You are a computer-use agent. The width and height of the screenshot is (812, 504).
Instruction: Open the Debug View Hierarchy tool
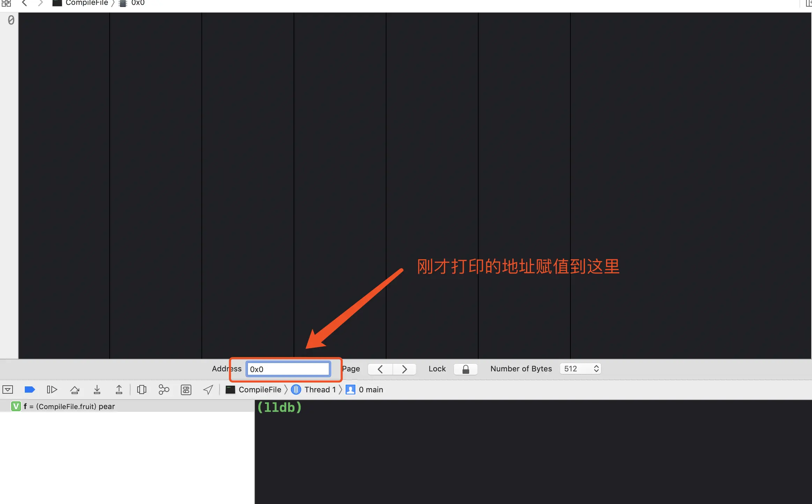[142, 390]
